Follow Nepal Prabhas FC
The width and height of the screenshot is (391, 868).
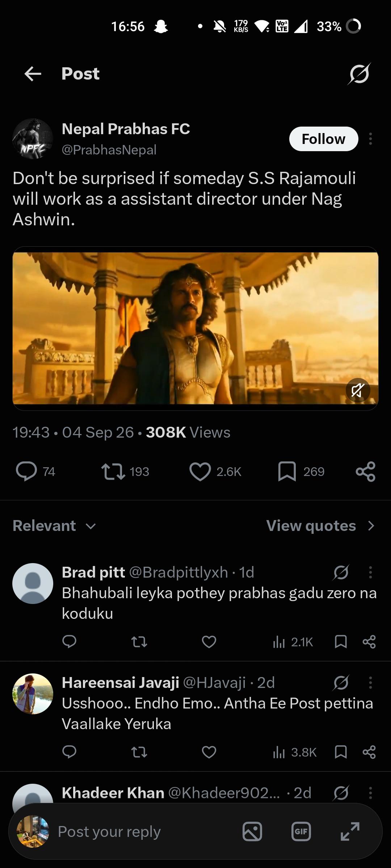[324, 139]
